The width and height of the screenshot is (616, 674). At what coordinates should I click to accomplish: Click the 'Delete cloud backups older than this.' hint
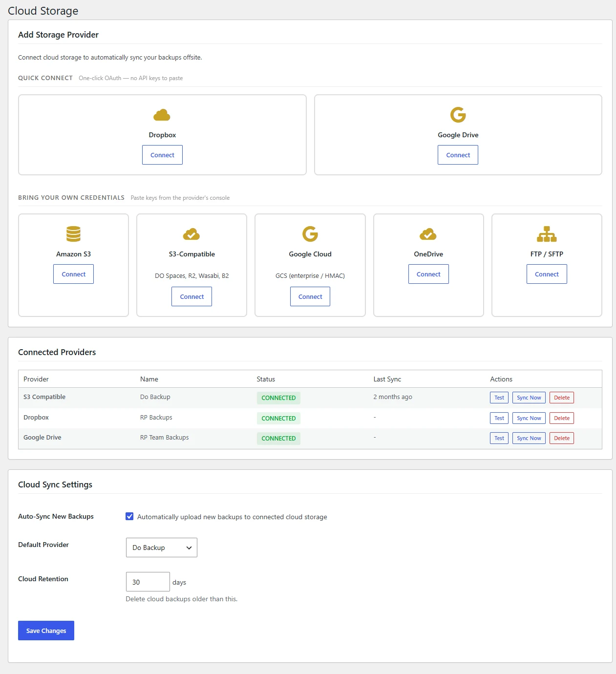pyautogui.click(x=182, y=599)
